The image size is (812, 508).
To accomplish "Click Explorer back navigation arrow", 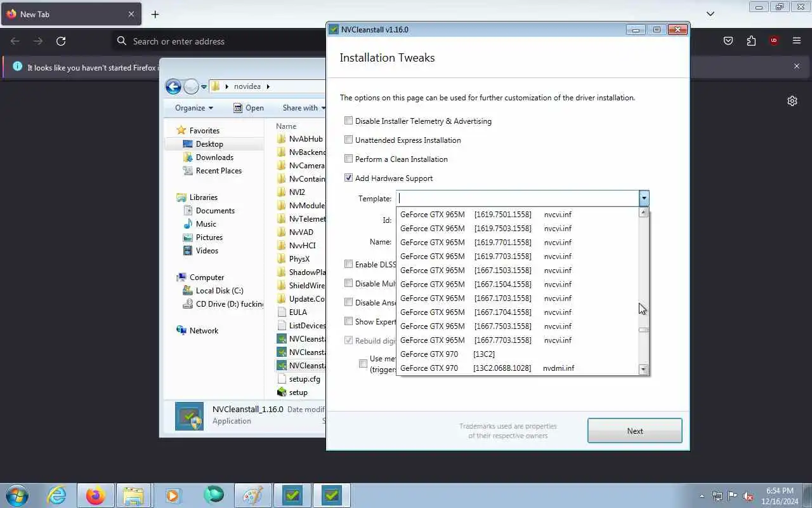I will 173,86.
